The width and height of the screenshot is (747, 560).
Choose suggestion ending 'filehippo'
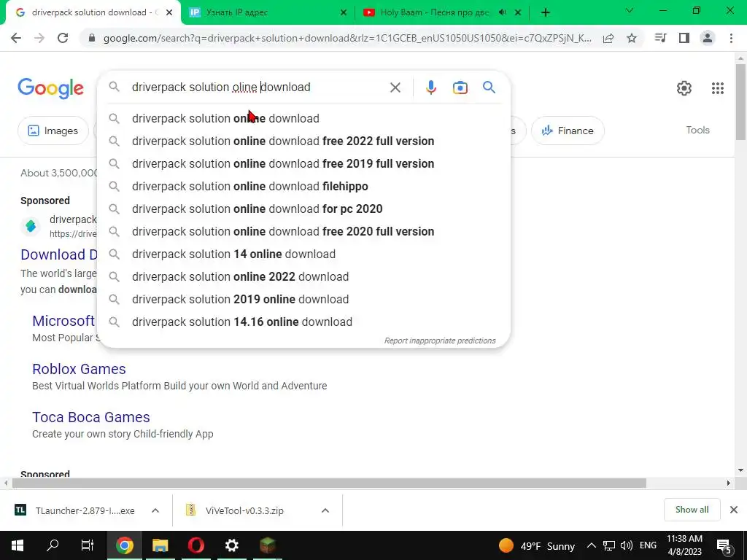click(x=304, y=186)
